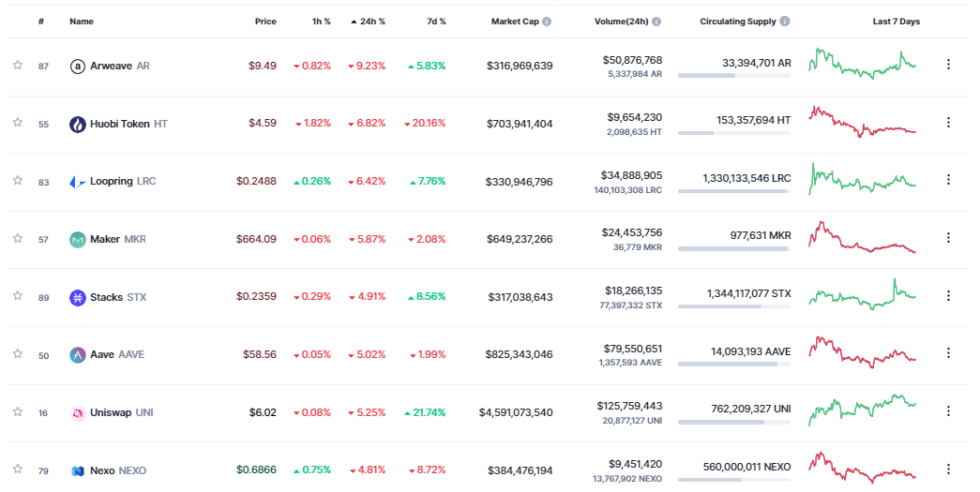
Task: View Uniswap 7-day sparkline chart
Action: (x=863, y=409)
